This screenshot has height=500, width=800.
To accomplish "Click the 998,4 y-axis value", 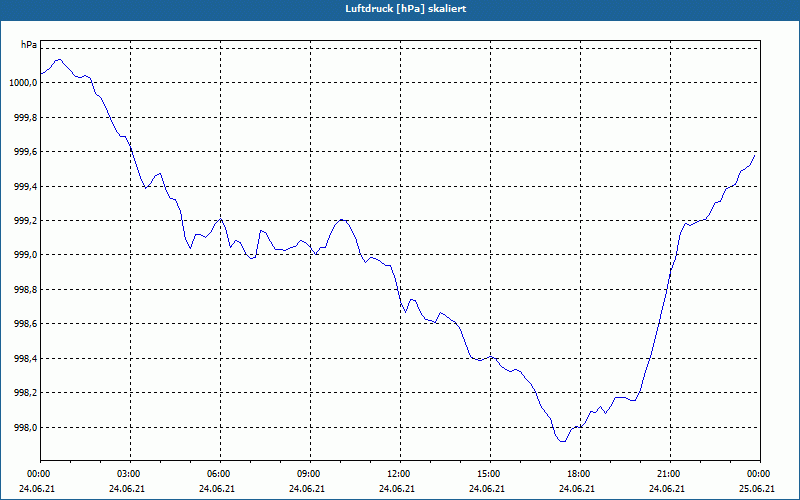I will [26, 359].
